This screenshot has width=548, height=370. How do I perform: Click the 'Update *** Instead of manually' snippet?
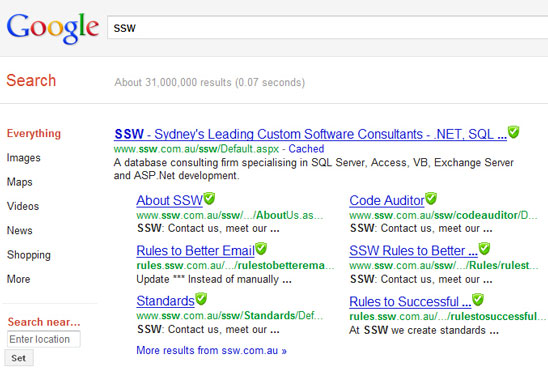(x=214, y=280)
